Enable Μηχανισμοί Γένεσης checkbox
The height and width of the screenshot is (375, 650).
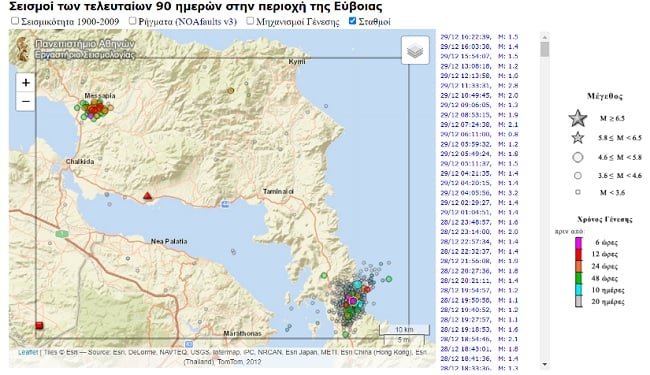coord(250,21)
